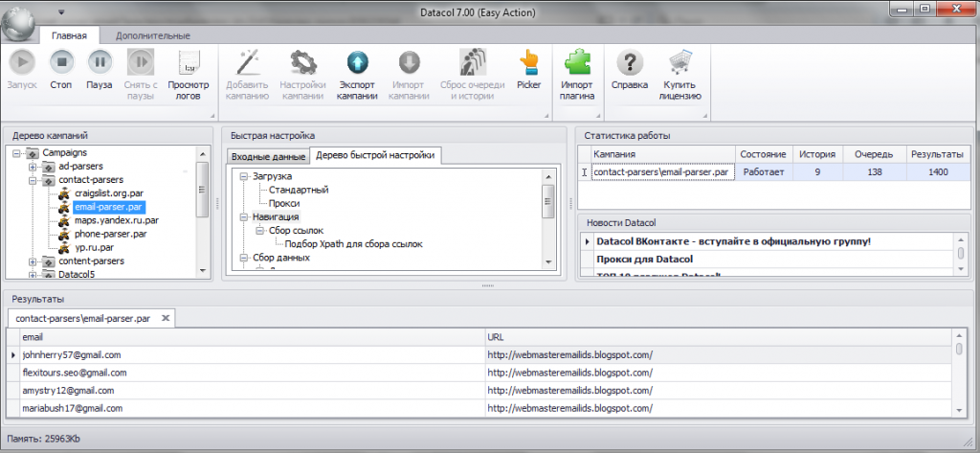
Task: Click Подбор Xpath для сбора ссылок
Action: coord(354,244)
